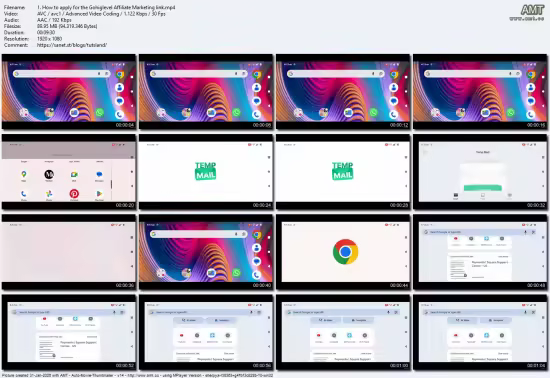Select the frame stamped 00:00:12
The width and height of the screenshot is (550, 378).
[343, 92]
